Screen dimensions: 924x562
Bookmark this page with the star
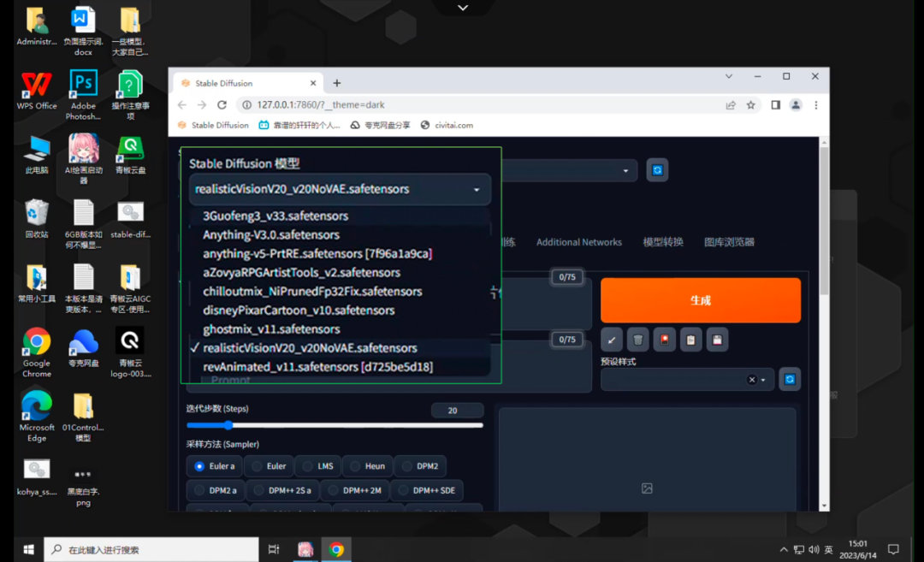coord(751,105)
